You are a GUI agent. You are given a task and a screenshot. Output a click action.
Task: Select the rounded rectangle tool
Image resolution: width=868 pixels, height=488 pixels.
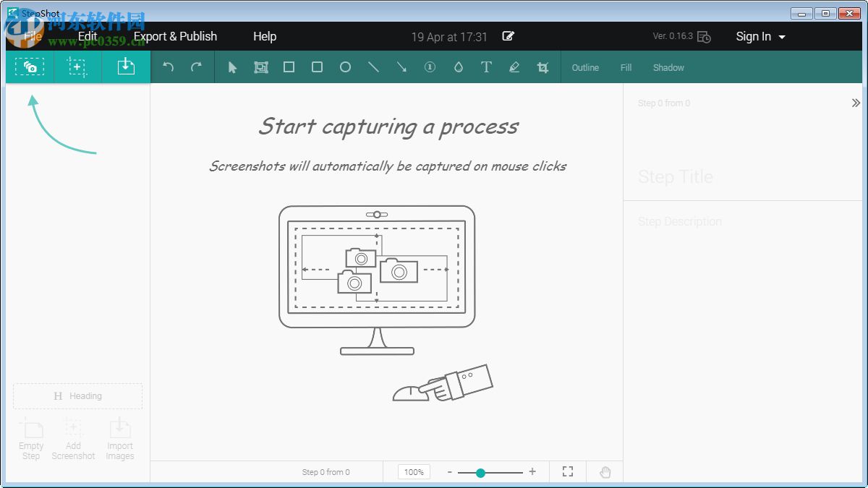point(317,67)
